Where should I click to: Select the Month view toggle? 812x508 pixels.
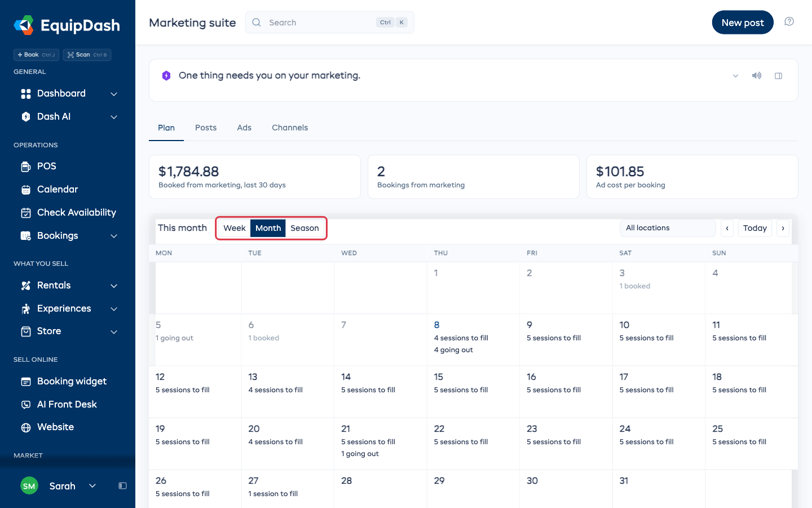click(268, 228)
